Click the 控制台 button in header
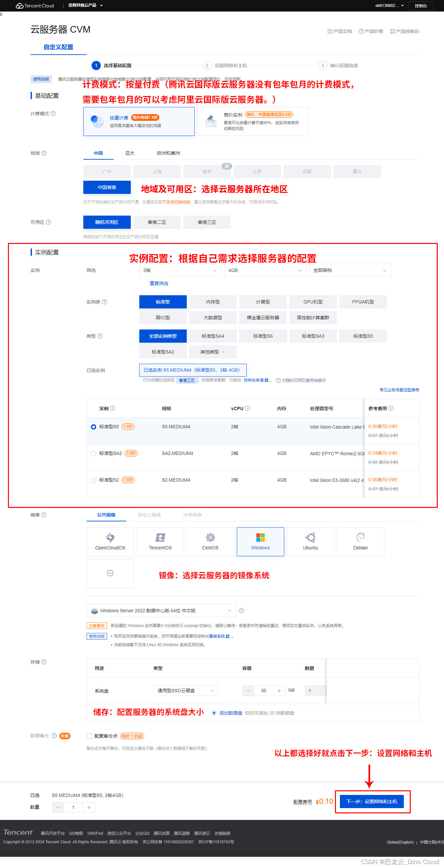Screen dimensions: 444x868 click(x=421, y=6)
